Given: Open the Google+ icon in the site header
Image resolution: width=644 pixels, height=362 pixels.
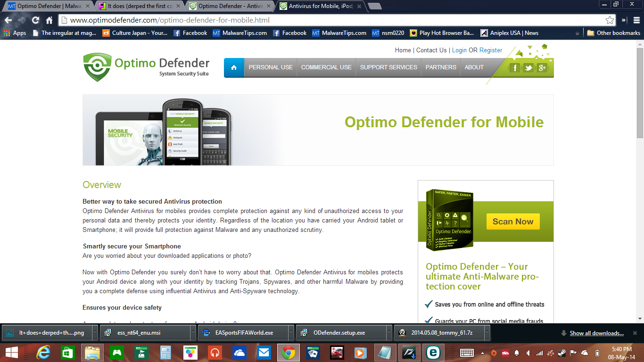Looking at the screenshot, I should [x=542, y=68].
